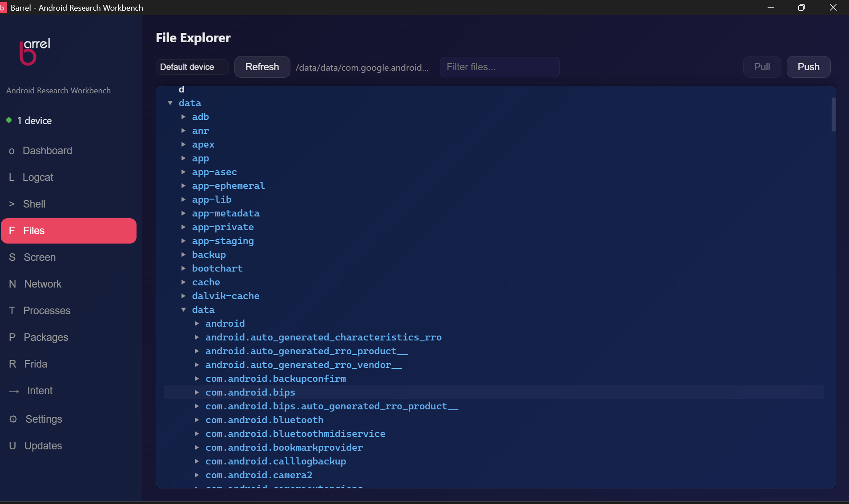Viewport: 849px width, 504px height.
Task: Select the app folder row
Action: coord(494,158)
